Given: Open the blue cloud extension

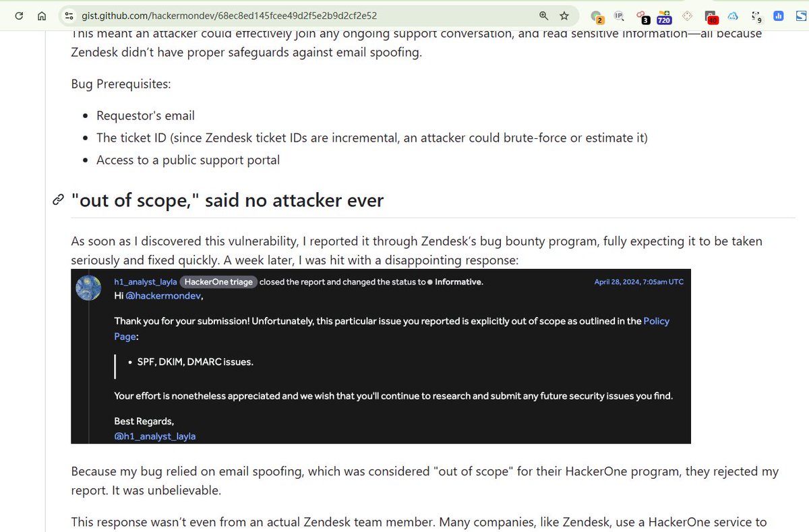Looking at the screenshot, I should coord(733,16).
